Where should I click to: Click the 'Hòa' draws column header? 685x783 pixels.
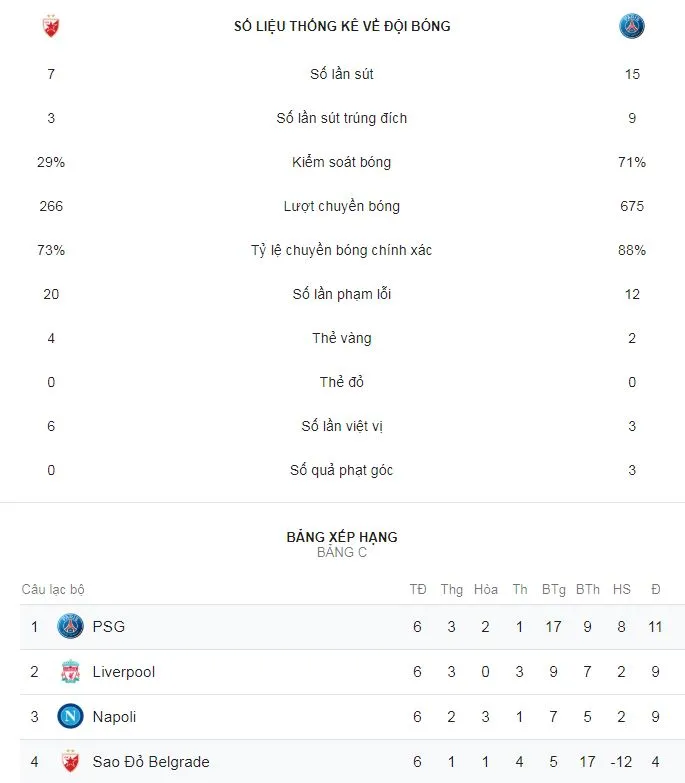coord(486,589)
